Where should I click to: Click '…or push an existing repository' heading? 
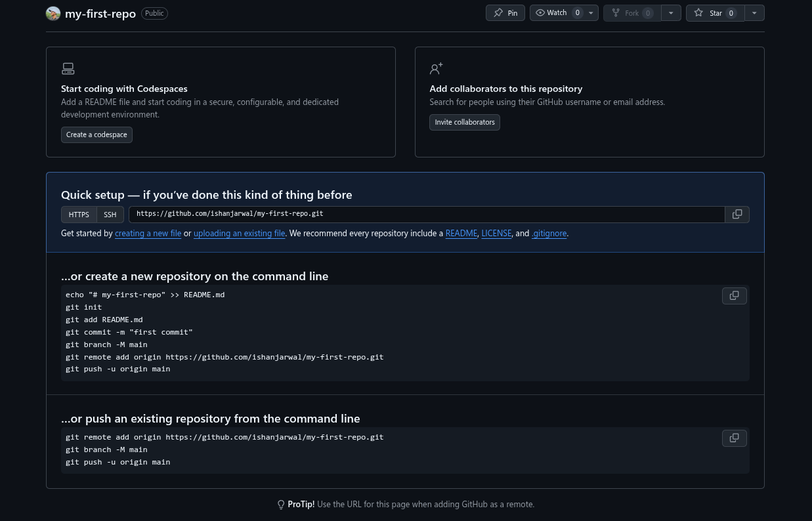coord(211,419)
